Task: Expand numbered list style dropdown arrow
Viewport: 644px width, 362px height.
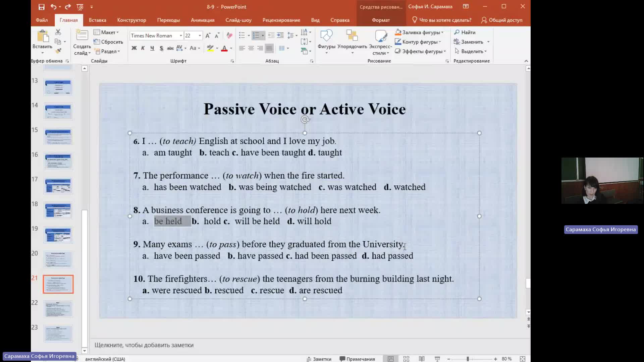Action: click(263, 36)
